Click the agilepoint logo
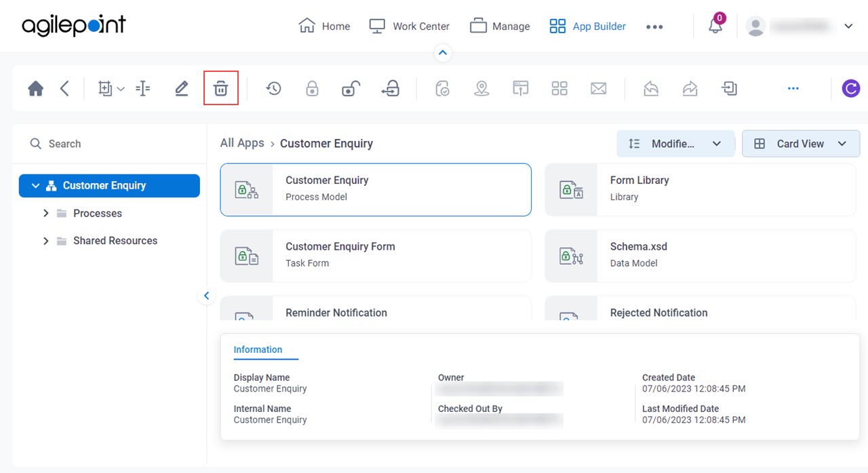 click(x=74, y=26)
